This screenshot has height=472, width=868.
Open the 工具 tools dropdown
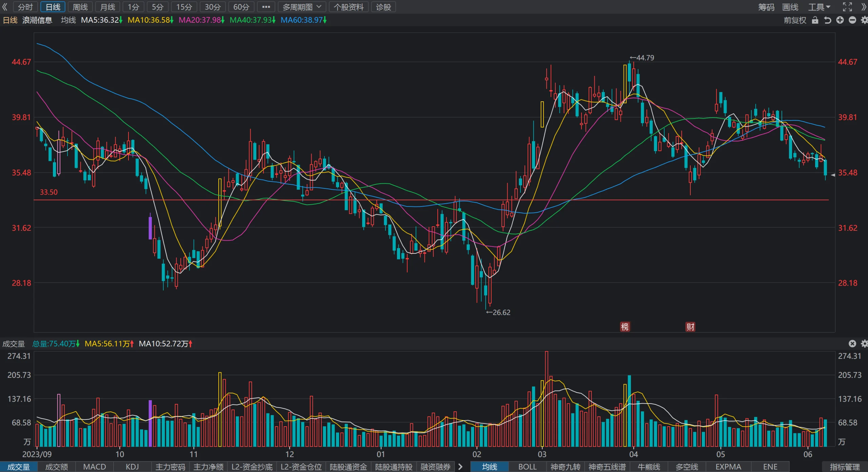(819, 7)
